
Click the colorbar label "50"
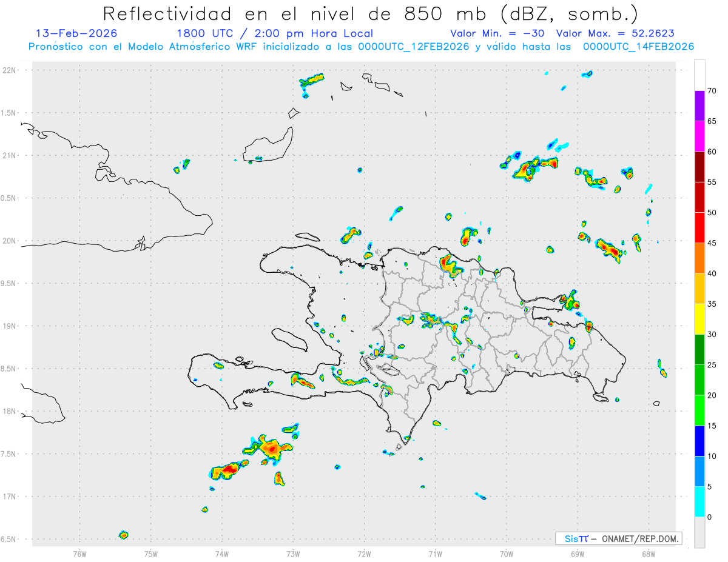(x=712, y=213)
